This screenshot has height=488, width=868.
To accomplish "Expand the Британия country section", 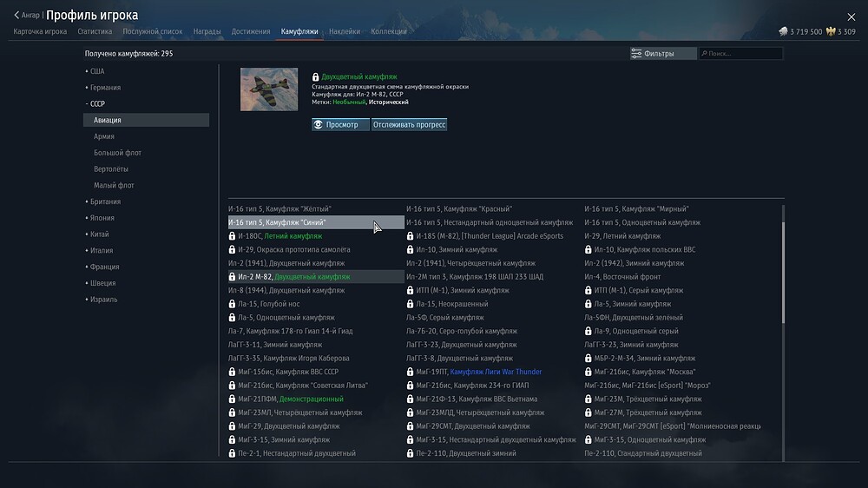I will tap(105, 201).
